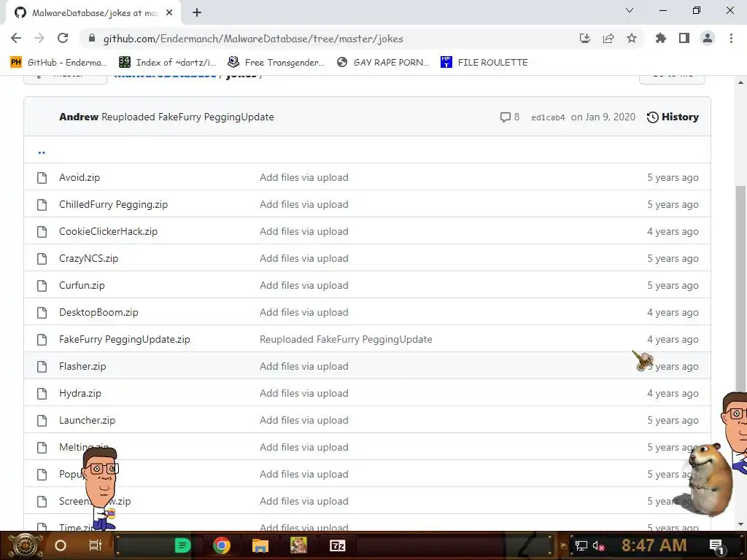
Task: Open the Chrome extensions puzzle icon
Action: click(x=660, y=39)
